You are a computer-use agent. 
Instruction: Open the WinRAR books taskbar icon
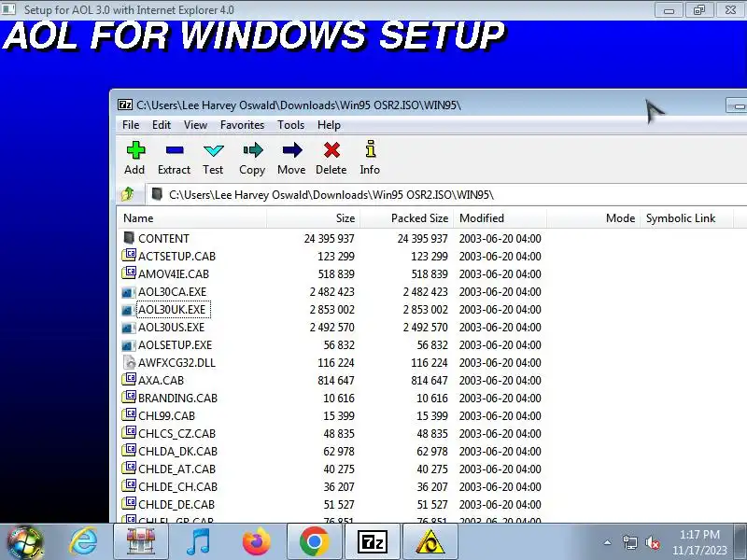coord(141,542)
